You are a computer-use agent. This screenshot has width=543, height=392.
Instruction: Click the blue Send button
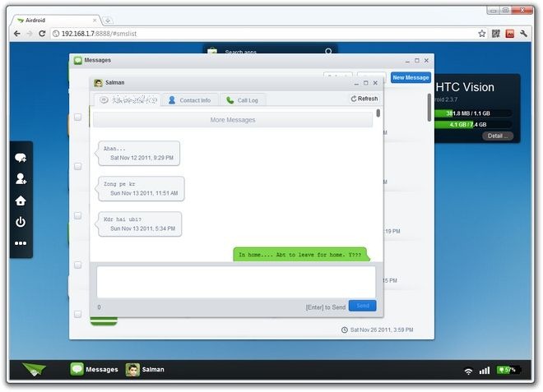coord(362,306)
